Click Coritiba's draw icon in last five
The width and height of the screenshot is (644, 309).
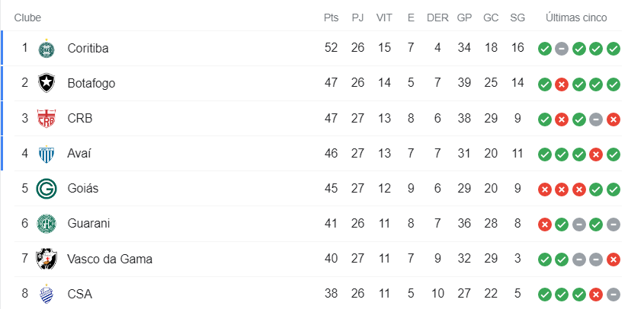click(x=562, y=49)
